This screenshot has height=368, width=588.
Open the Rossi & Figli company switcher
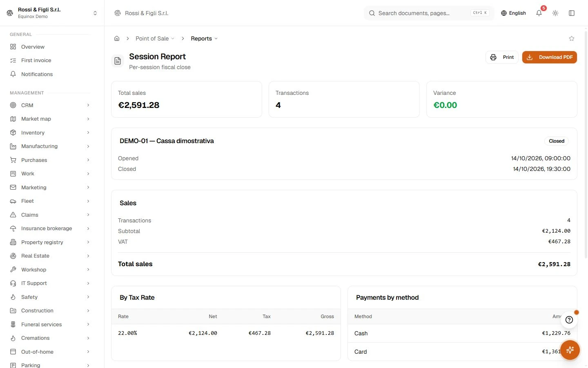pyautogui.click(x=52, y=13)
